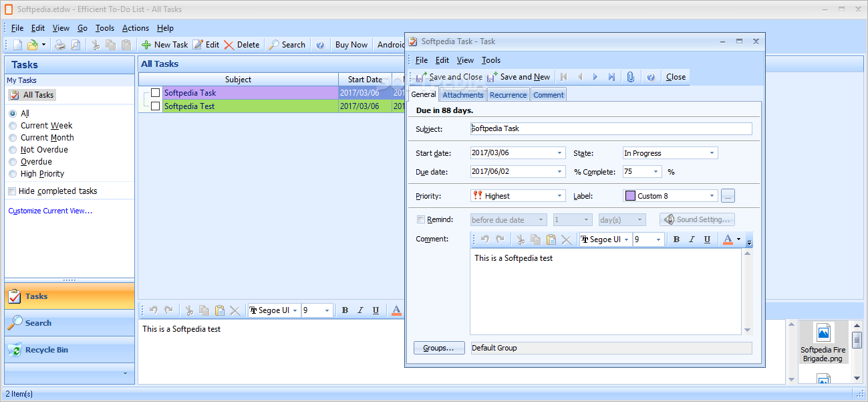Open the % Complete dropdown
The height and width of the screenshot is (402, 868).
click(x=656, y=172)
